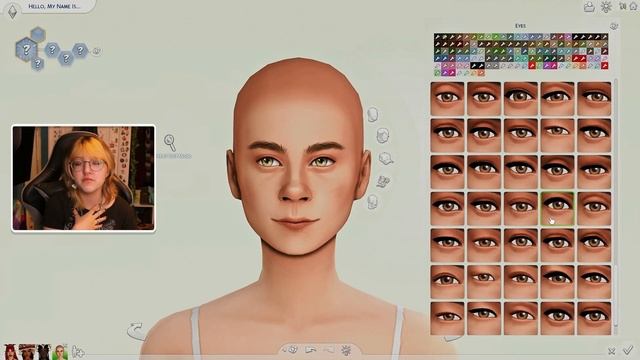Rotate the sim using the right curved arrow

(452, 338)
